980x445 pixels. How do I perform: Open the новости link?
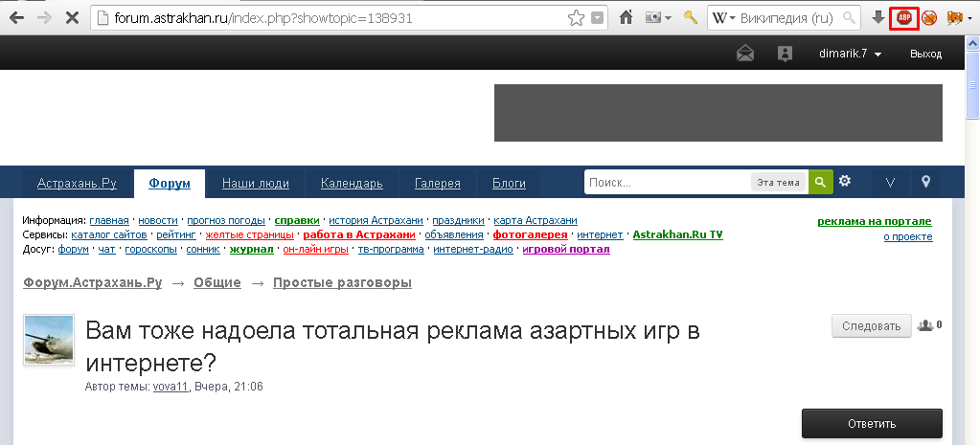tap(158, 220)
